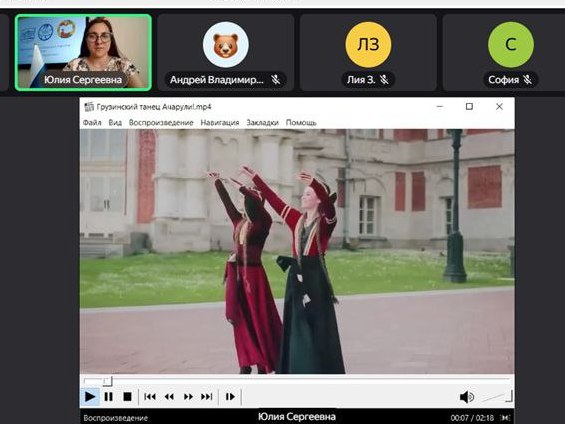Open the Навигация menu
The width and height of the screenshot is (565, 424).
[x=220, y=123]
